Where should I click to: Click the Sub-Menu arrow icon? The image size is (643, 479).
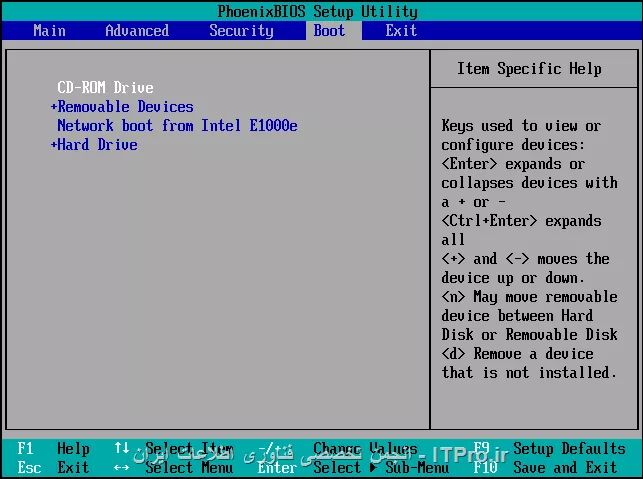[373, 468]
